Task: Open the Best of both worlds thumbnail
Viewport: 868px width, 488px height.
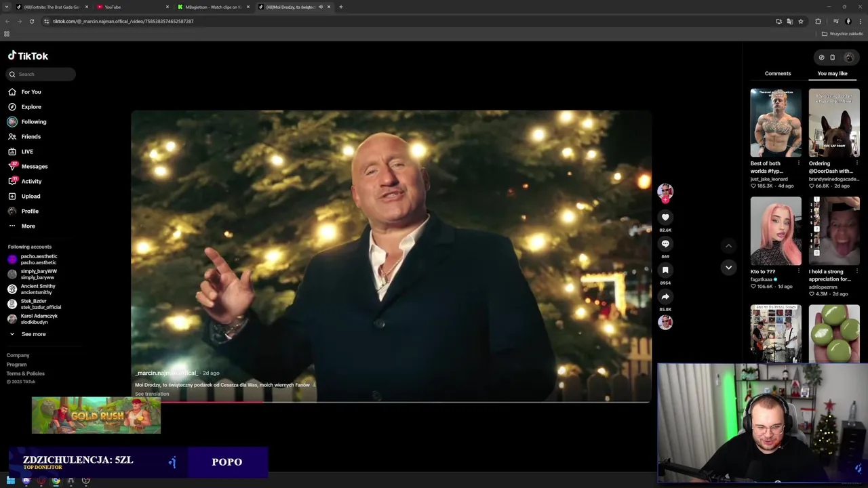Action: tap(776, 123)
